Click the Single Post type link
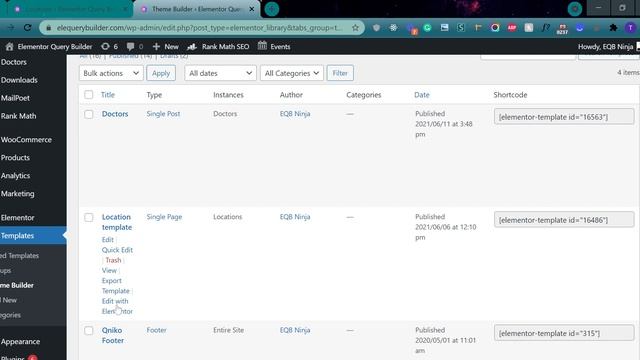Image resolution: width=640 pixels, height=360 pixels. (x=163, y=114)
